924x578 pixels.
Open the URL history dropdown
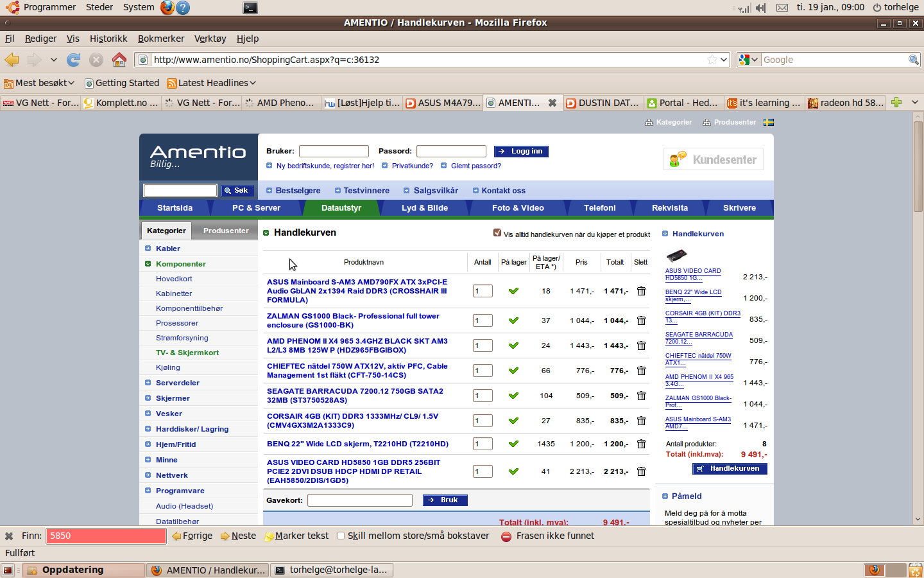[x=724, y=60]
